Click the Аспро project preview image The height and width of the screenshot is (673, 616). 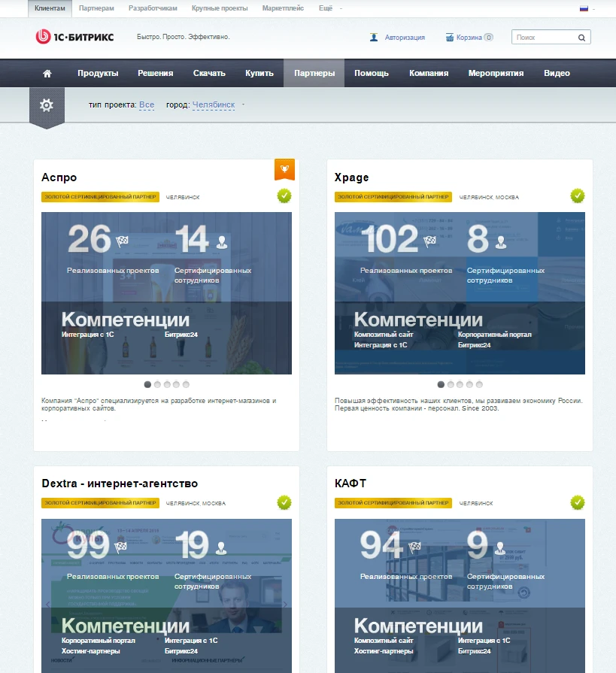(166, 293)
